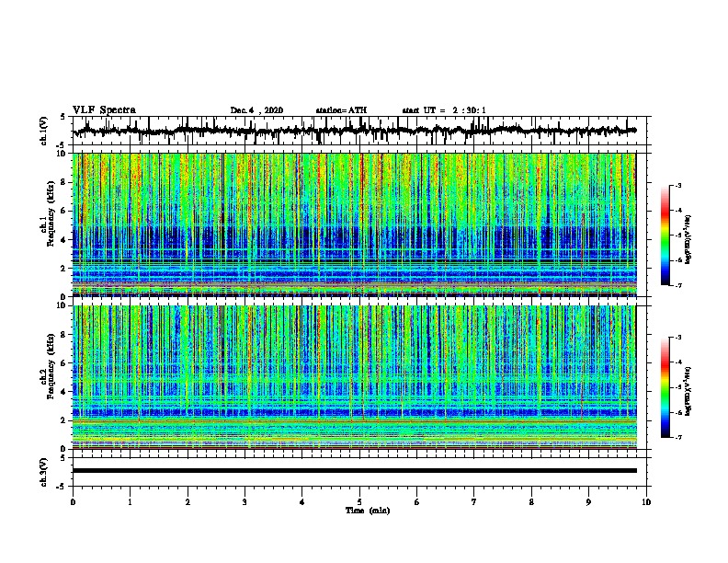Image resolution: width=728 pixels, height=563 pixels.
Task: Click the ch.1 Frequency (kHz) axis label
Action: pyautogui.click(x=51, y=214)
